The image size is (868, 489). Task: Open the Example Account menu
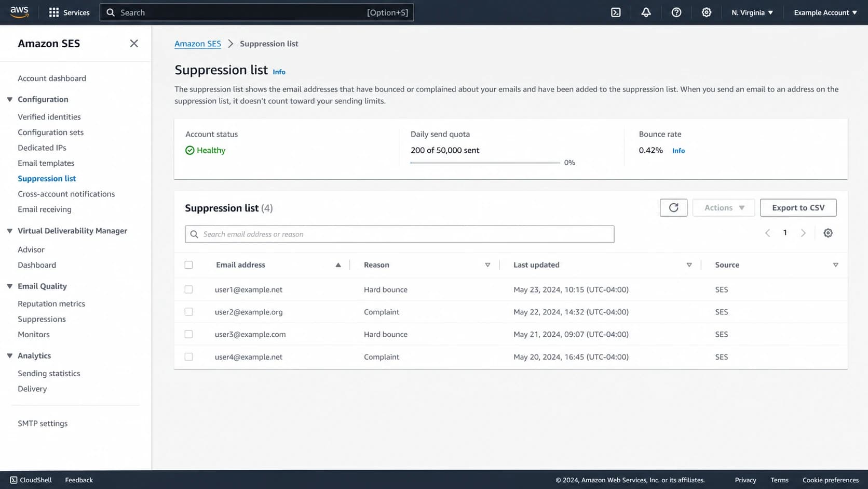825,12
